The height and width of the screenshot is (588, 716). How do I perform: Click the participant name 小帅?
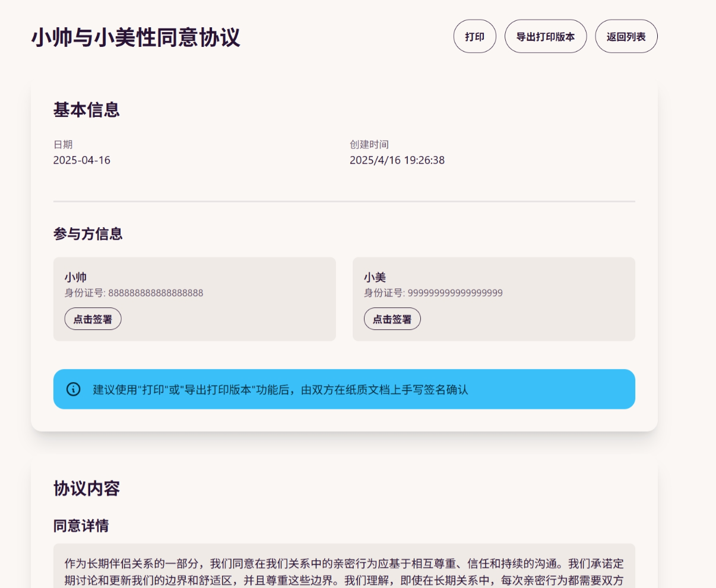76,277
